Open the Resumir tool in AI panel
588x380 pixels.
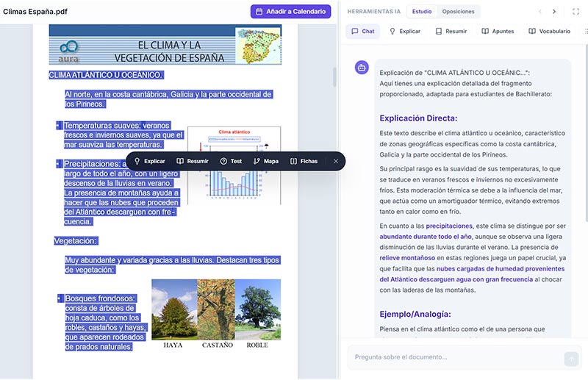(451, 31)
